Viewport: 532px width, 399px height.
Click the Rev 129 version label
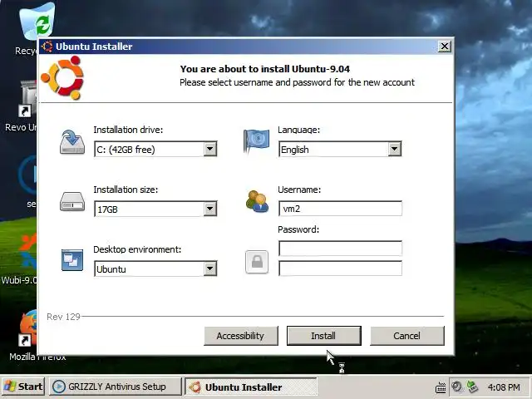click(x=63, y=317)
